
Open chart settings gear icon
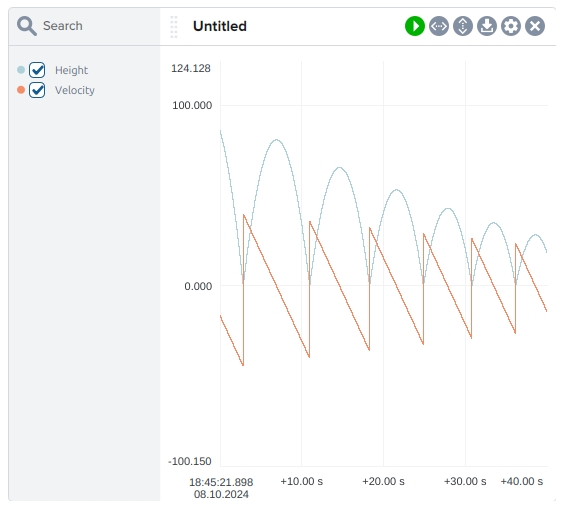click(x=511, y=26)
